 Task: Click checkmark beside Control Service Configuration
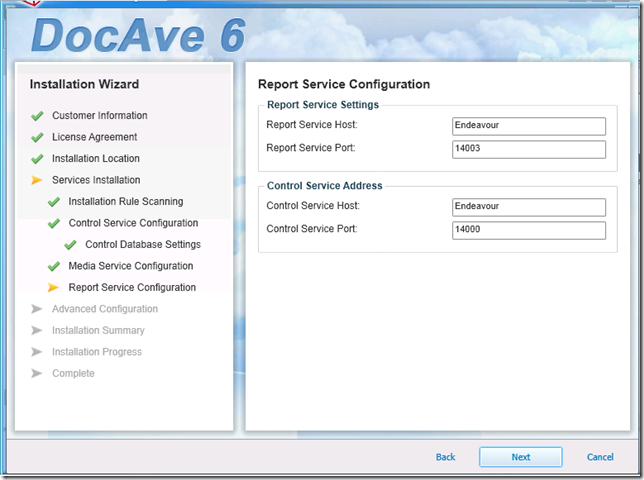tap(53, 223)
